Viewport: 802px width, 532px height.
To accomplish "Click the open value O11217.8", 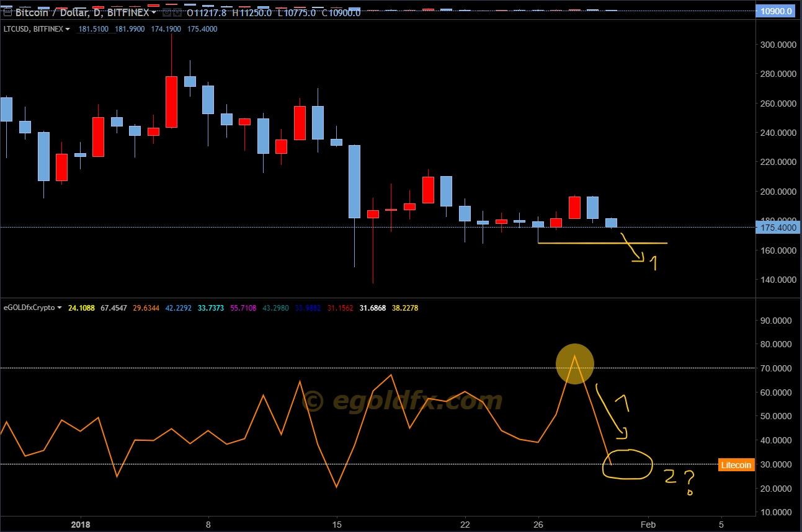I will coord(207,12).
